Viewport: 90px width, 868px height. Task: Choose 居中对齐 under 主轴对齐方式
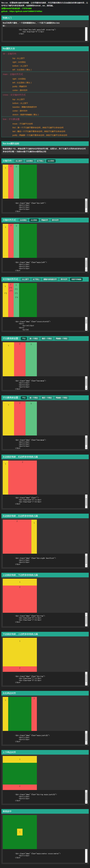(55, 220)
